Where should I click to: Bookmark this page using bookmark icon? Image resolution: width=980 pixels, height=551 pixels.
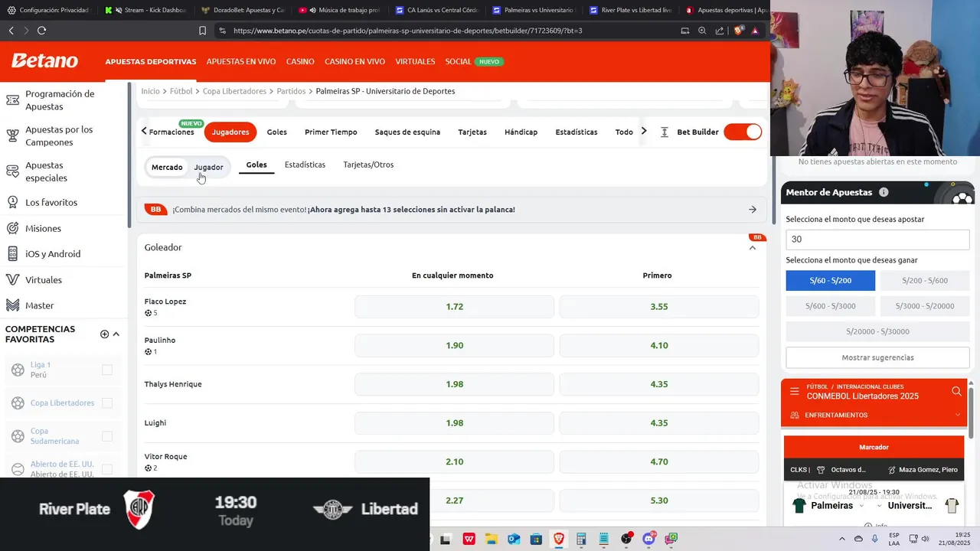[202, 31]
